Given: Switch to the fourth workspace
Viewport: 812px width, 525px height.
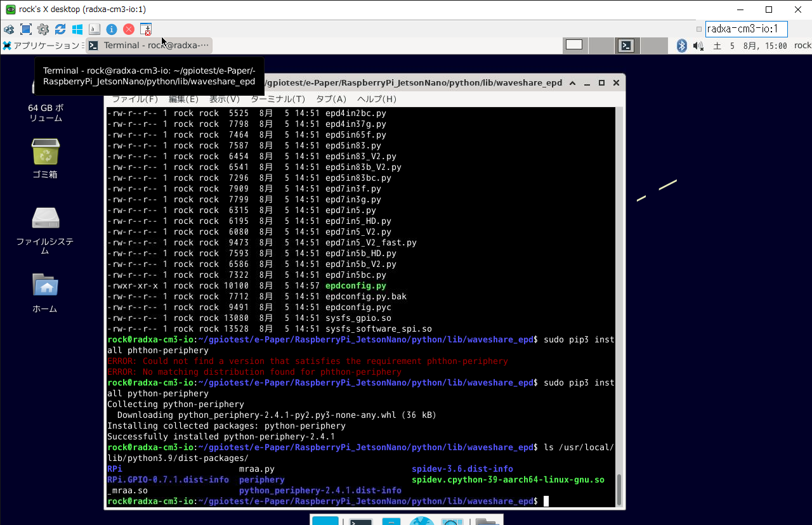Looking at the screenshot, I should pyautogui.click(x=653, y=45).
